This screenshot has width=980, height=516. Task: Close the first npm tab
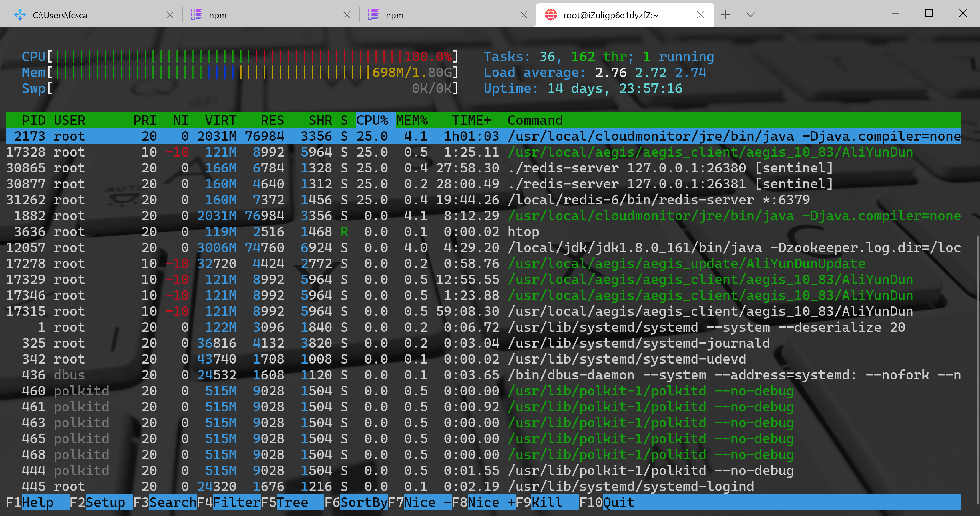point(347,15)
